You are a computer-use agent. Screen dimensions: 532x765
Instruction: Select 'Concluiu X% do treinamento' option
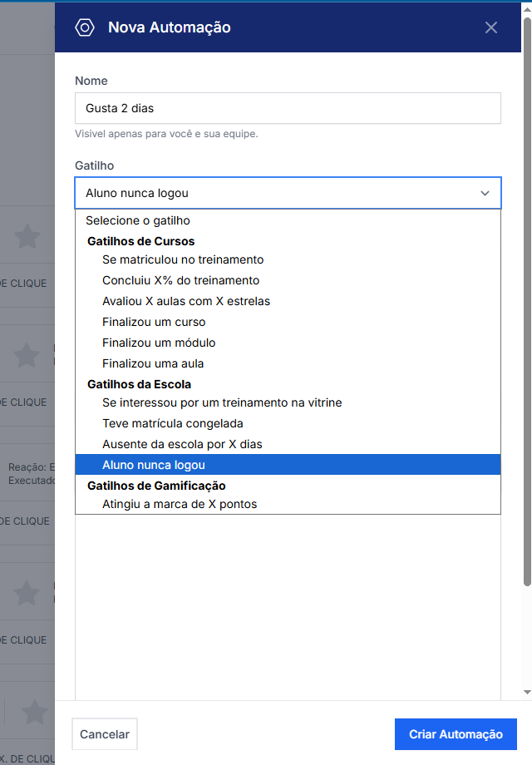(x=180, y=280)
